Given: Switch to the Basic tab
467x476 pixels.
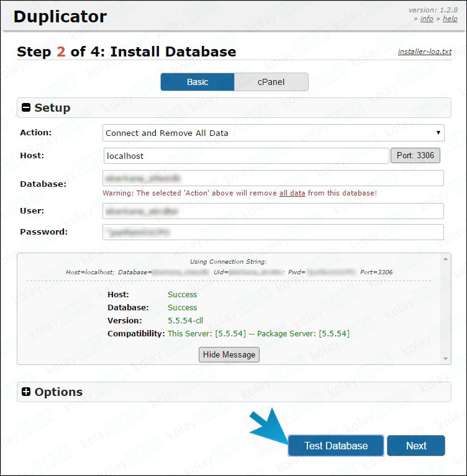Looking at the screenshot, I should pos(197,82).
